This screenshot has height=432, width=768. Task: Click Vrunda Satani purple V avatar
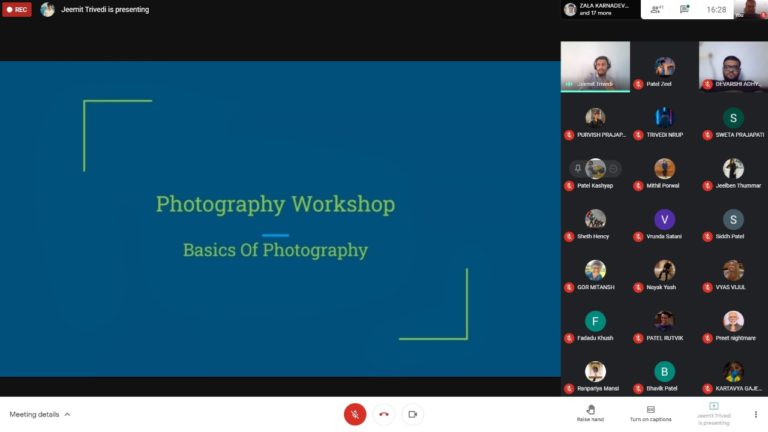tap(665, 219)
